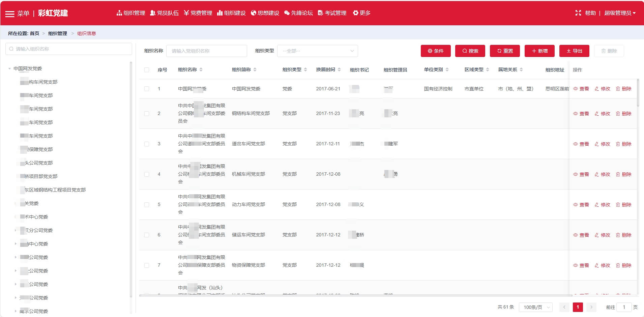Open the 100条/页 page size dropdown
This screenshot has height=317, width=644.
[x=535, y=307]
